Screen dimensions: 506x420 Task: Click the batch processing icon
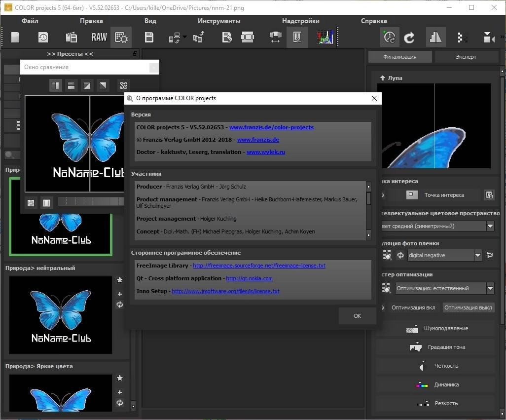175,38
